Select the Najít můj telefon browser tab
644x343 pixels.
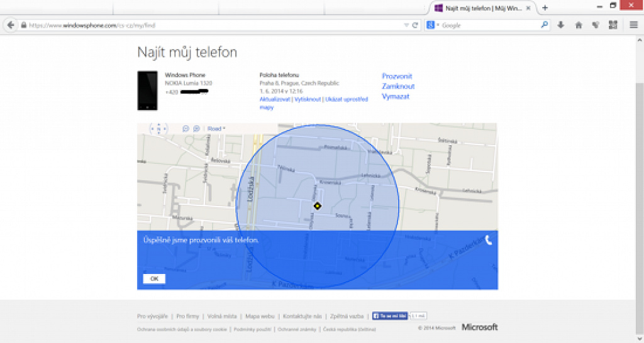pyautogui.click(x=483, y=8)
